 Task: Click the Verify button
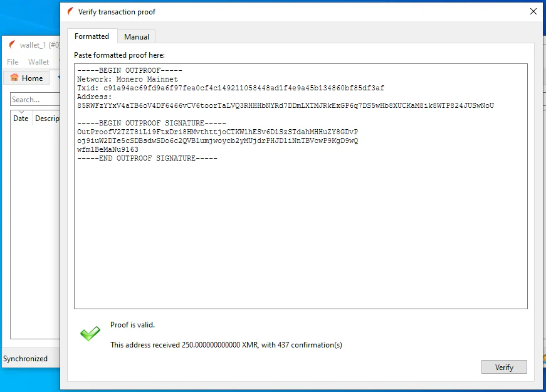click(x=504, y=367)
